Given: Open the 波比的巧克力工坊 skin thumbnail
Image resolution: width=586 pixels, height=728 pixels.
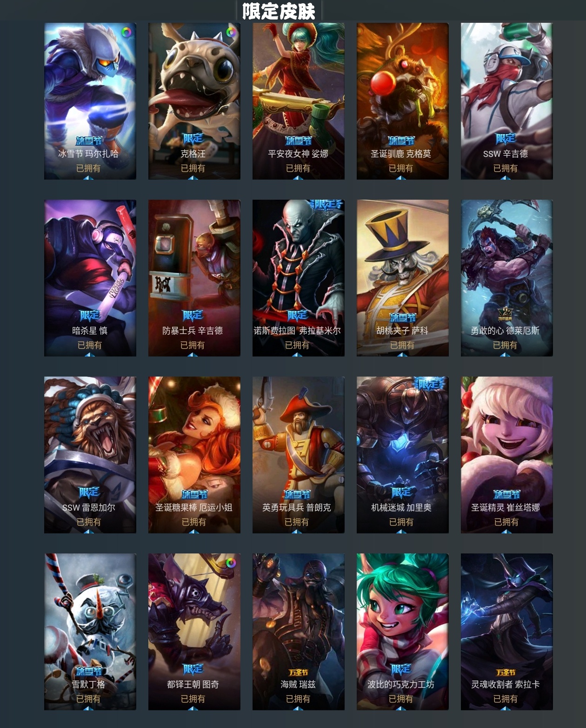Looking at the screenshot, I should pyautogui.click(x=403, y=632).
